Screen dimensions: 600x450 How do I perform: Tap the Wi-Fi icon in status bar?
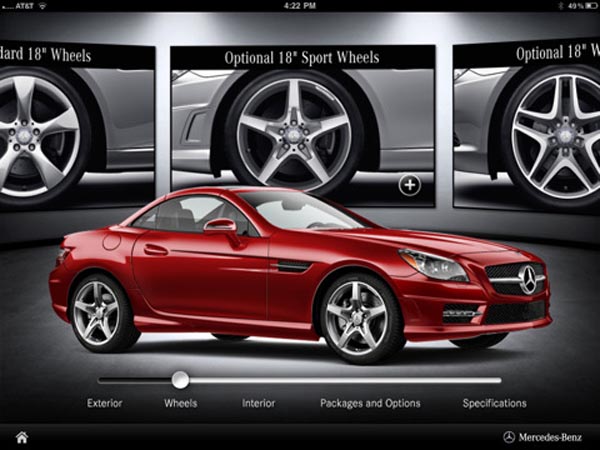pyautogui.click(x=45, y=6)
